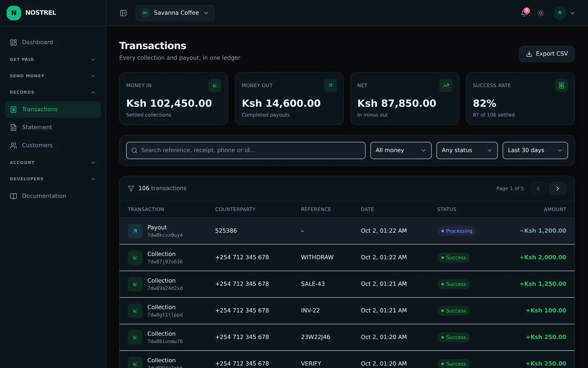Click the Success Rate receipt icon
Image resolution: width=588 pixels, height=368 pixels.
tap(562, 85)
